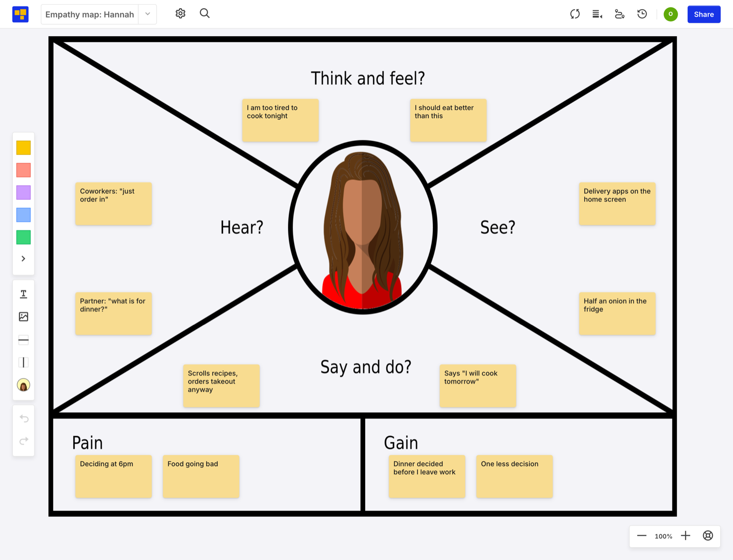Click the 100% zoom level
733x560 pixels.
(663, 536)
